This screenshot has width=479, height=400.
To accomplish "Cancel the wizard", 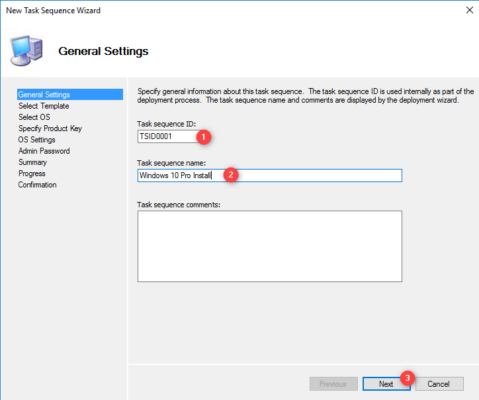I will [x=439, y=384].
